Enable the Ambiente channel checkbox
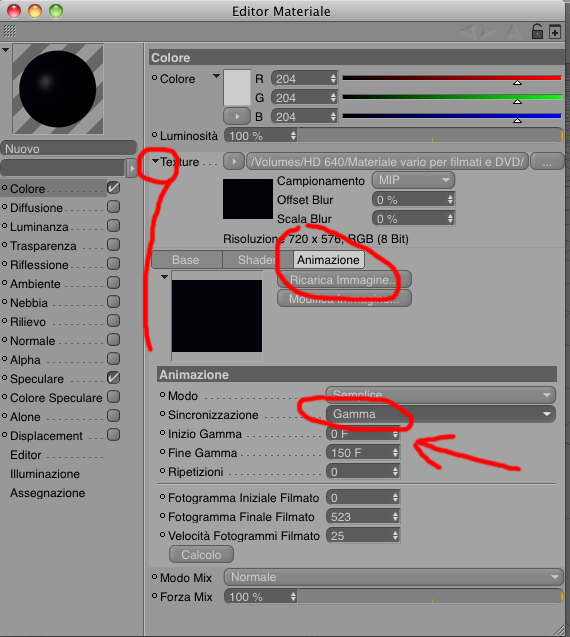This screenshot has width=570, height=637. (113, 283)
